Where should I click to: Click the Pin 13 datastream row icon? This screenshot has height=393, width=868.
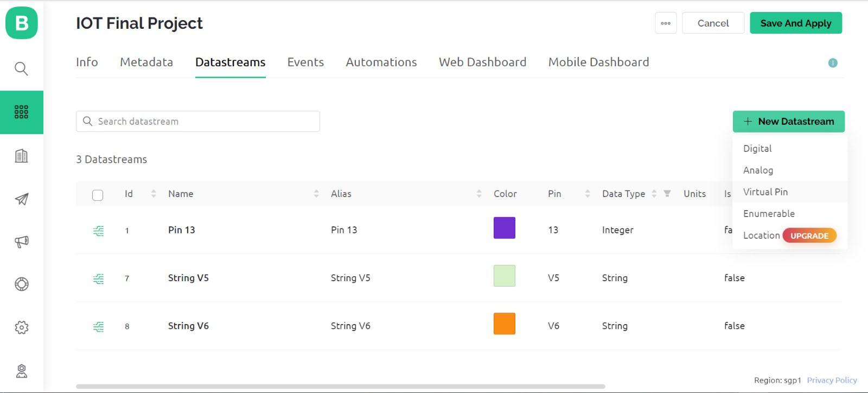[98, 231]
